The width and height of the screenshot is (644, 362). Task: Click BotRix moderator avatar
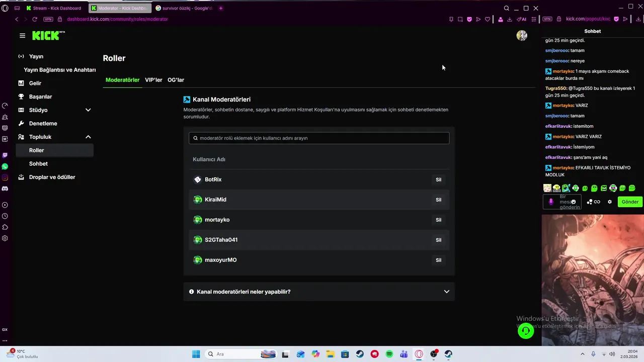(198, 179)
